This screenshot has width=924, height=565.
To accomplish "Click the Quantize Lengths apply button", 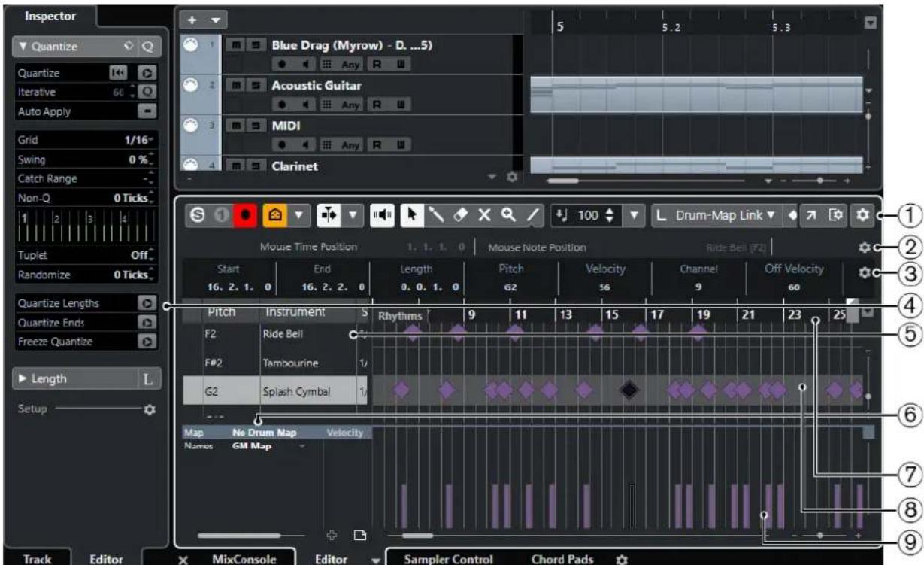I will tap(147, 304).
